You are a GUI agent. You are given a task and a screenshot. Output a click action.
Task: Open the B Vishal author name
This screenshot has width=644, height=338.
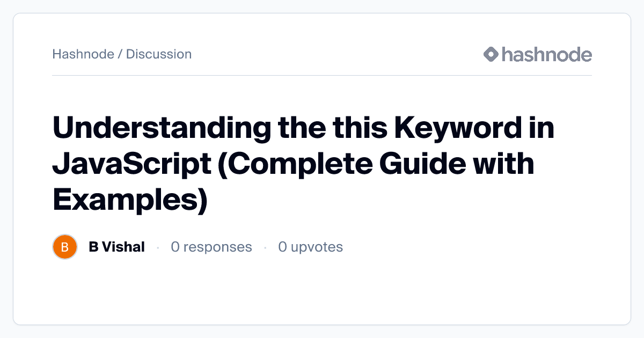tap(116, 247)
